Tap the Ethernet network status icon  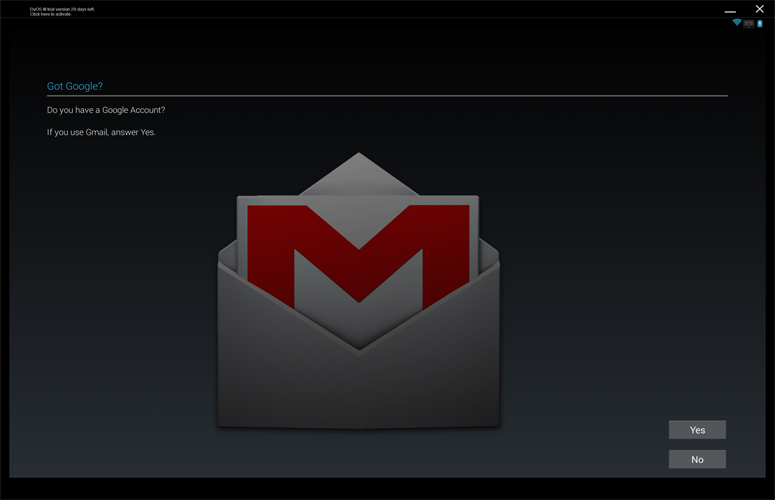749,23
